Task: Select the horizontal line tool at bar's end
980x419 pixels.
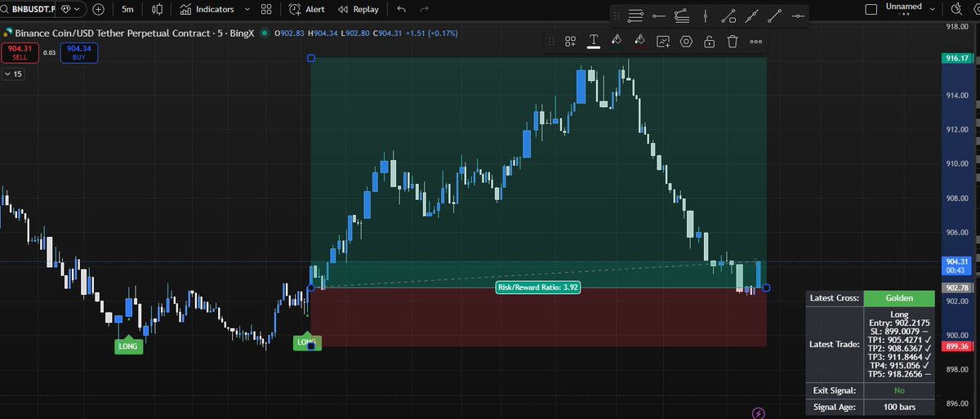Action: click(x=798, y=16)
